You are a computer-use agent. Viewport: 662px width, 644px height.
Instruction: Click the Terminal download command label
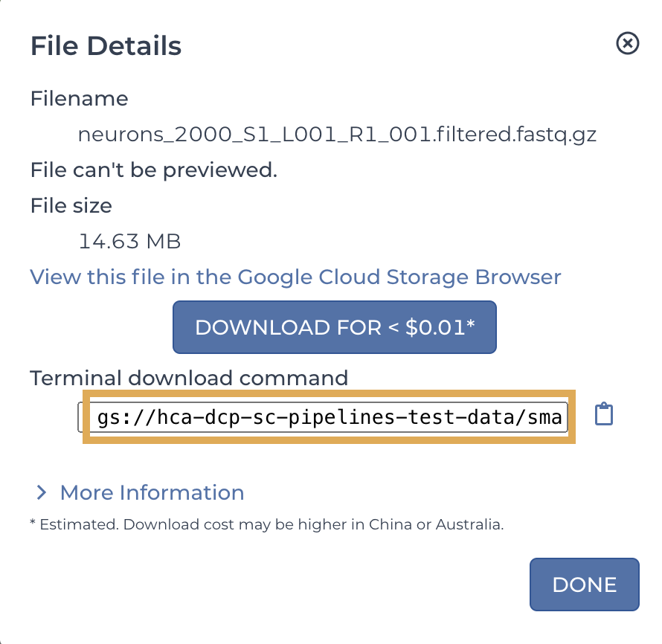[189, 378]
